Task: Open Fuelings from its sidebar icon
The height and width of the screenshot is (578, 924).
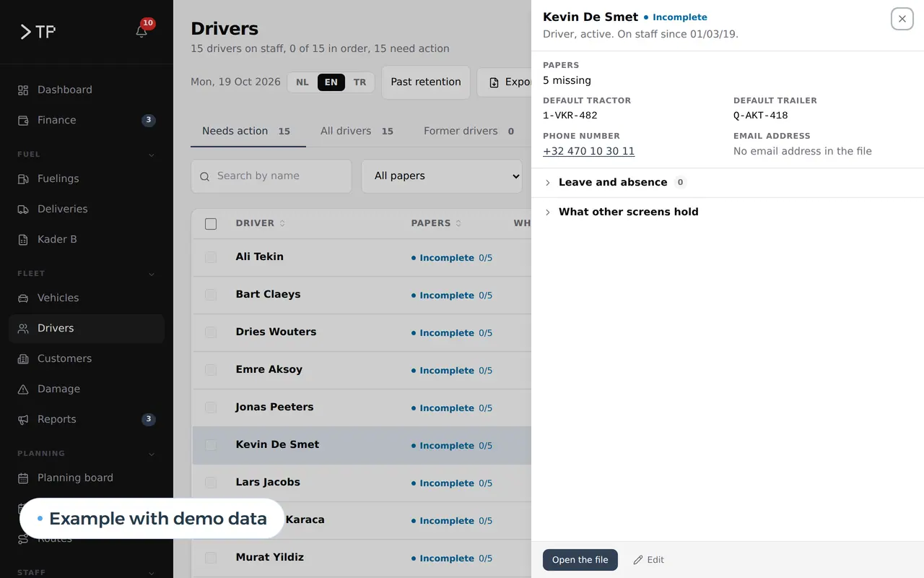Action: click(x=23, y=178)
